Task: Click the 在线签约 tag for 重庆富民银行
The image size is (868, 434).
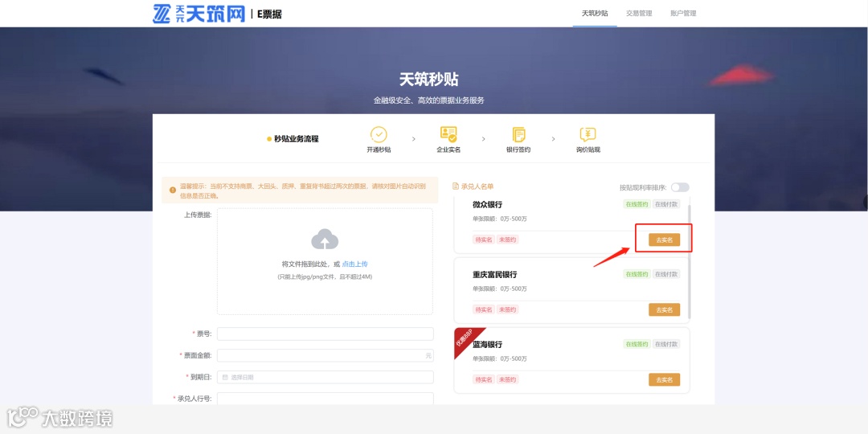Action: [637, 274]
